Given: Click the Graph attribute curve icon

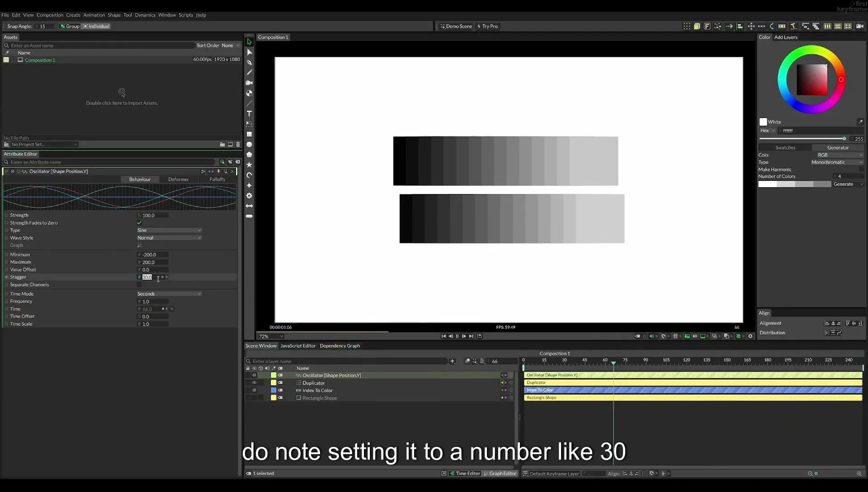Looking at the screenshot, I should tap(139, 246).
